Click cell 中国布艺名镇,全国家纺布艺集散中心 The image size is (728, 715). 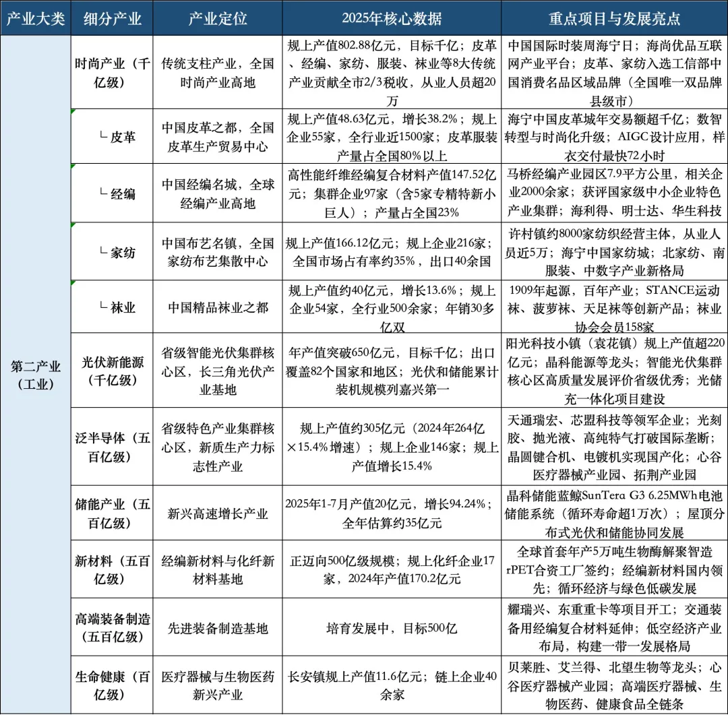coord(218,251)
